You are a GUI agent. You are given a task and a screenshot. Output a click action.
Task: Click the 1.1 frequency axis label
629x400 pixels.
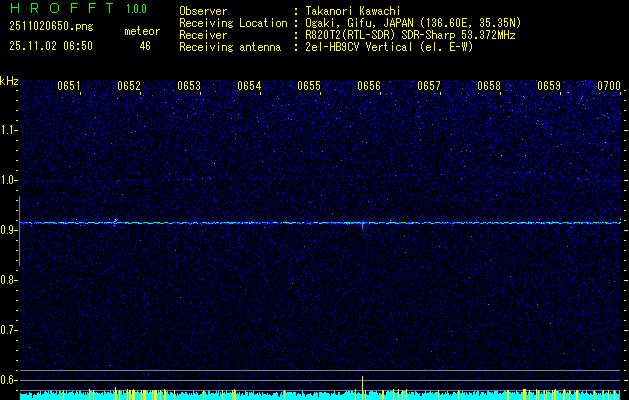coord(9,130)
